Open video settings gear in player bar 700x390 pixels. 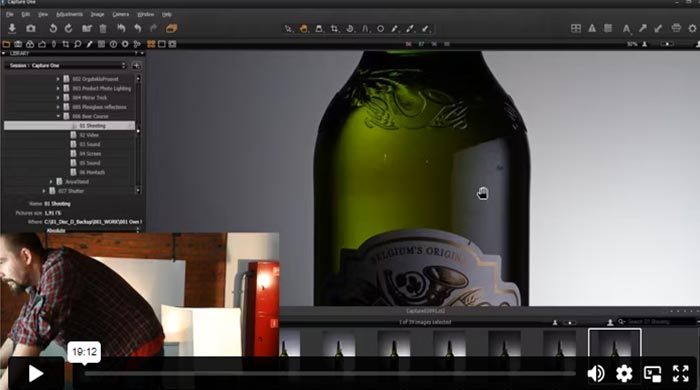(x=624, y=373)
